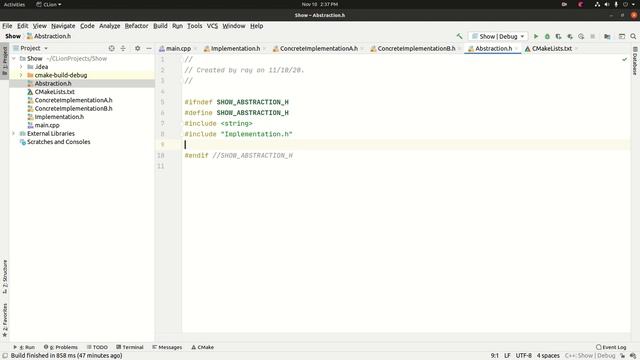Open the Favorites side tool window

(x=4, y=320)
